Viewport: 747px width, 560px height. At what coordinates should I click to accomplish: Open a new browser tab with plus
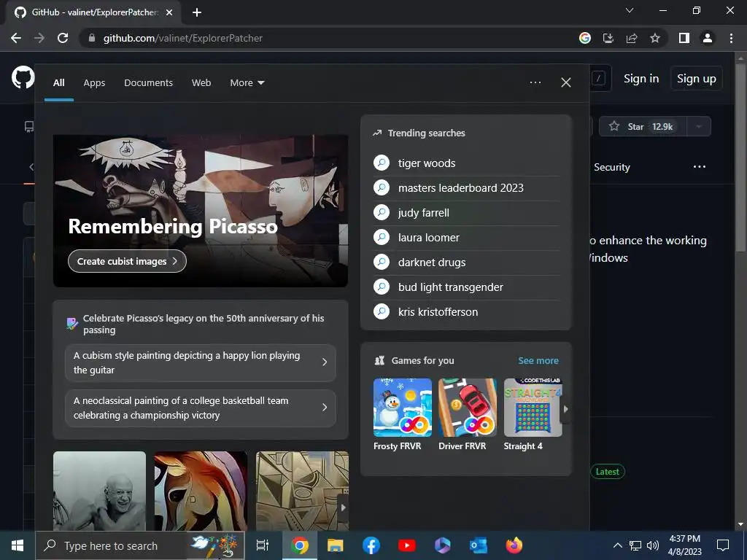click(x=197, y=12)
